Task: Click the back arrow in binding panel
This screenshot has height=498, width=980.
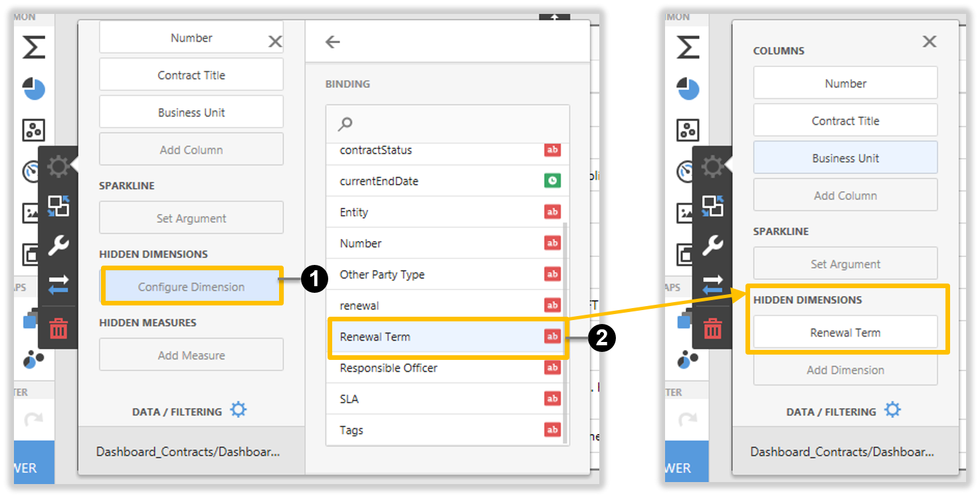Action: (332, 42)
